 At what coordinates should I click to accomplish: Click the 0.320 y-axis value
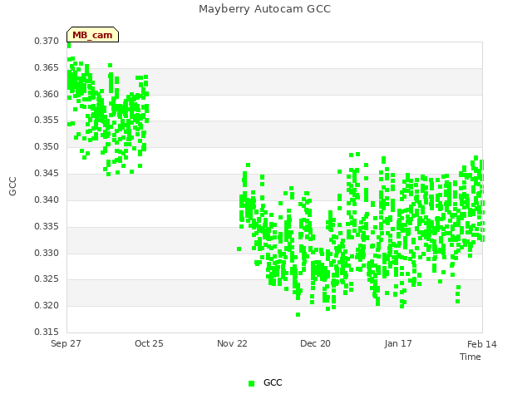[x=47, y=305]
